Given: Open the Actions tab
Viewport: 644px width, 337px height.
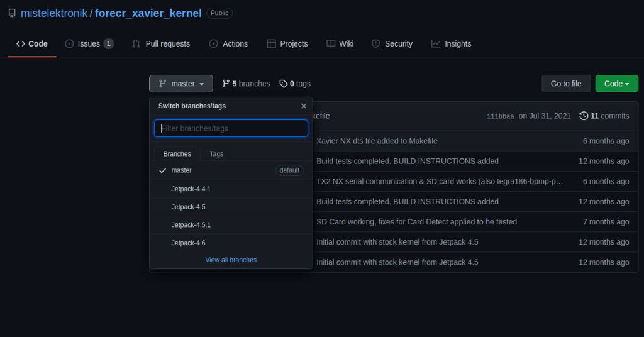Looking at the screenshot, I should coord(229,43).
